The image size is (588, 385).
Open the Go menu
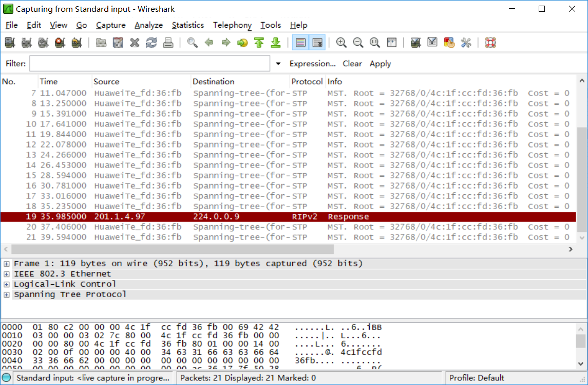[x=81, y=25]
